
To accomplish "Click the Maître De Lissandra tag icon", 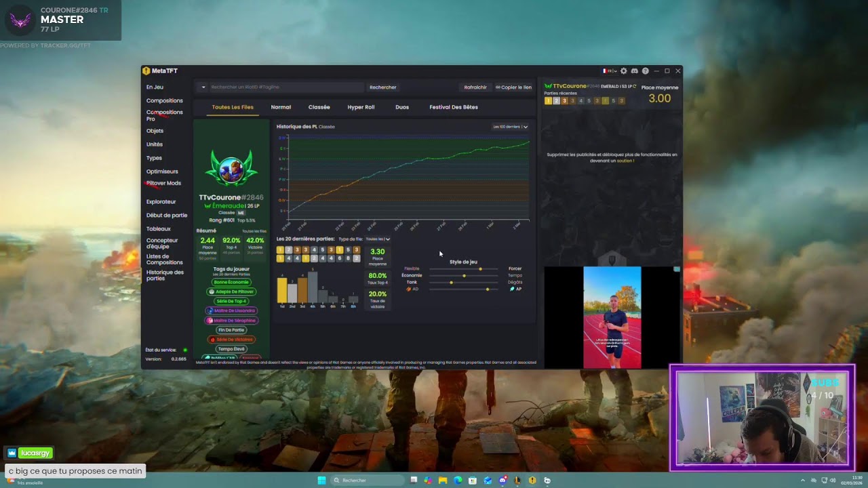I will pos(210,310).
